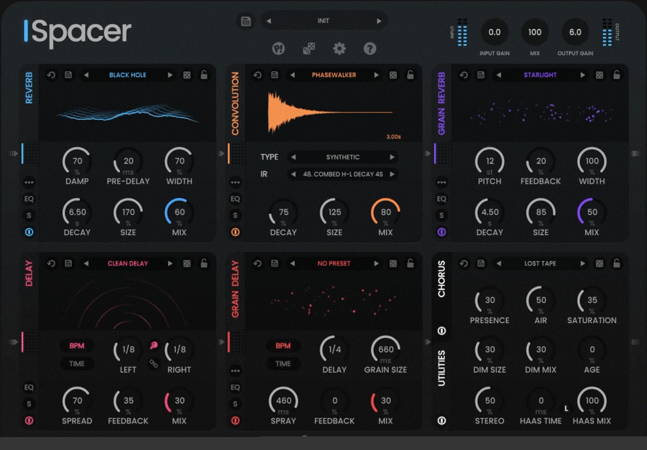647x450 pixels.
Task: Open the settings gear in the header
Action: tap(339, 48)
